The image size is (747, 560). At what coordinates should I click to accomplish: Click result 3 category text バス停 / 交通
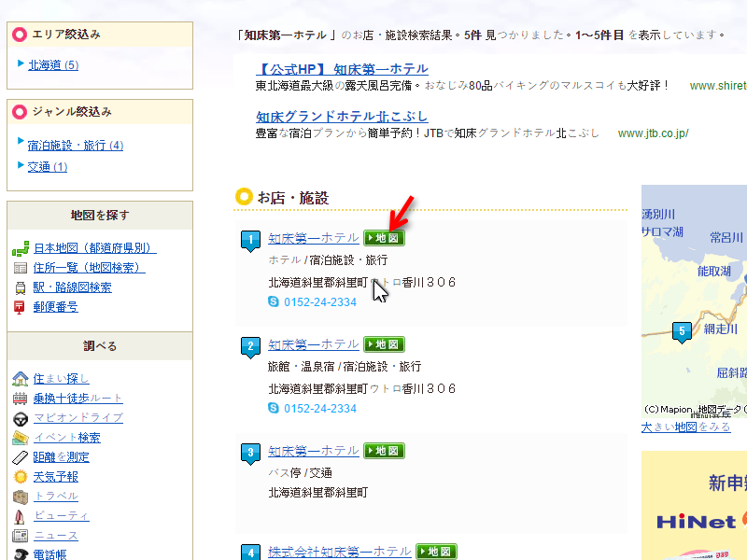(x=300, y=473)
